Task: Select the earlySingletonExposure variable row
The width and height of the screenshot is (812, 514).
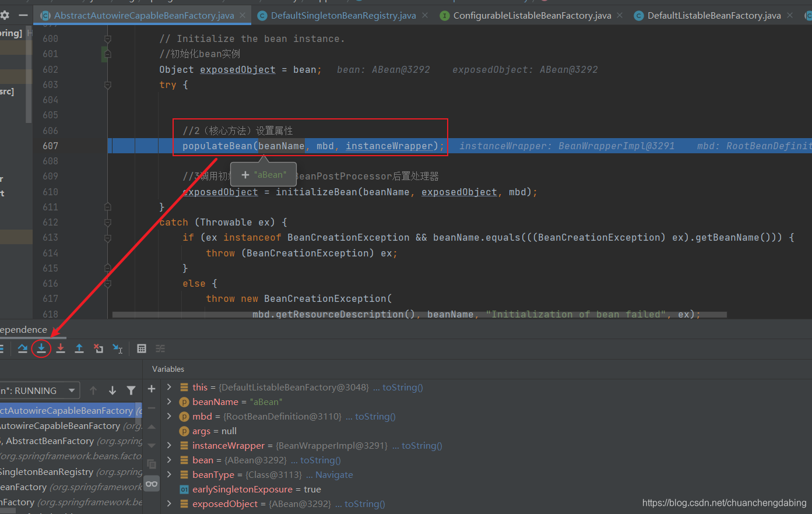Action: [251, 489]
